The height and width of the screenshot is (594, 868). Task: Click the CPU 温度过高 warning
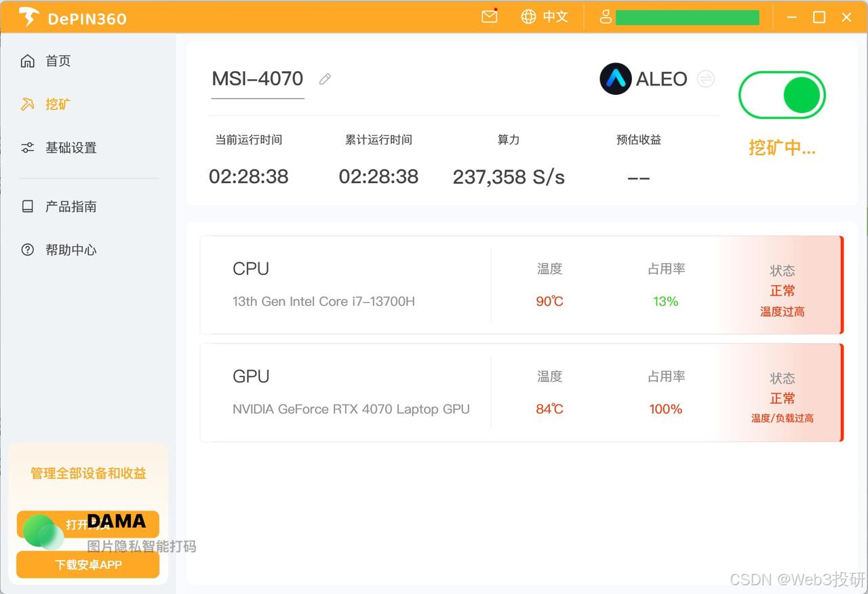(783, 312)
